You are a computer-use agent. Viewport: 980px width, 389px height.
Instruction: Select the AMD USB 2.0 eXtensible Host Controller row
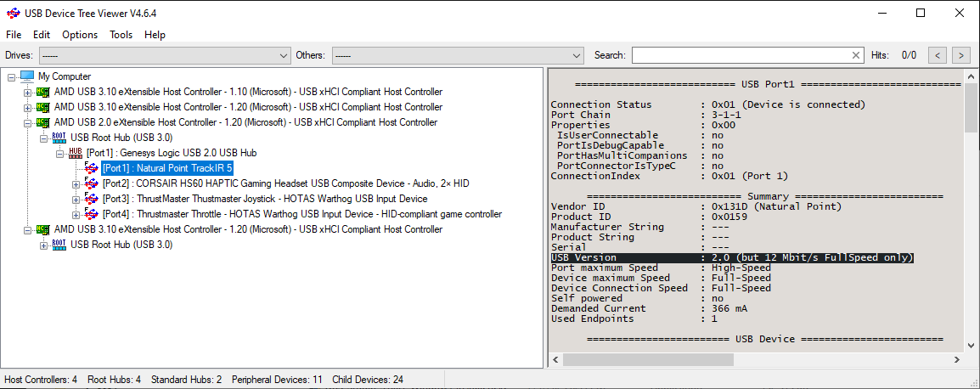(245, 122)
